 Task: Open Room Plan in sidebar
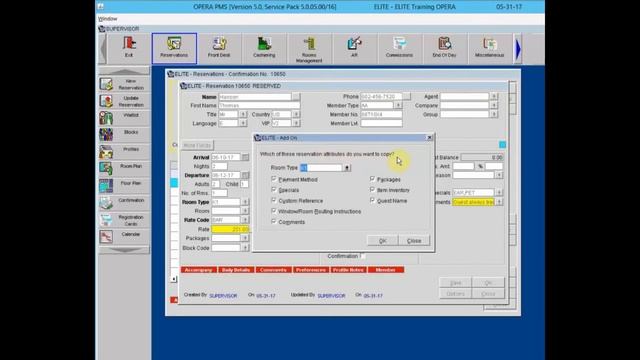coord(124,169)
